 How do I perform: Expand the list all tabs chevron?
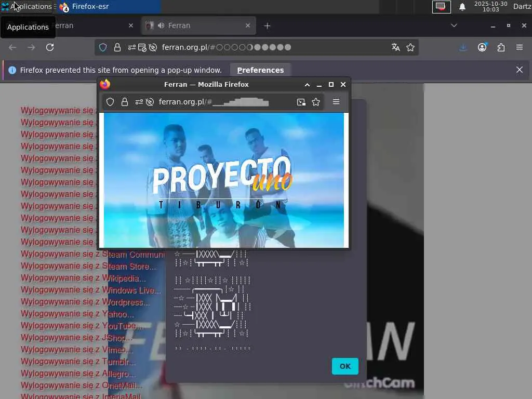(454, 25)
